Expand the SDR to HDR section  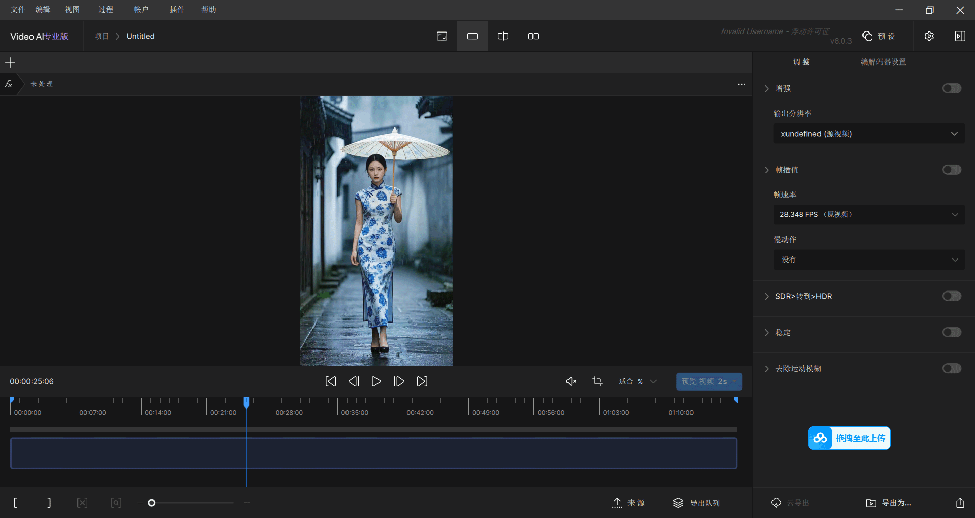point(767,296)
